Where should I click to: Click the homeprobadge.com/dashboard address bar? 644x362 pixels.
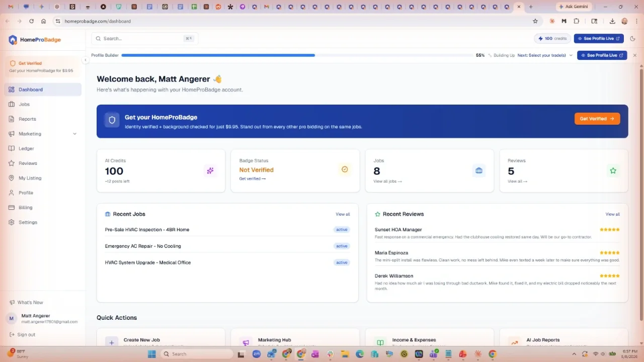[292, 21]
